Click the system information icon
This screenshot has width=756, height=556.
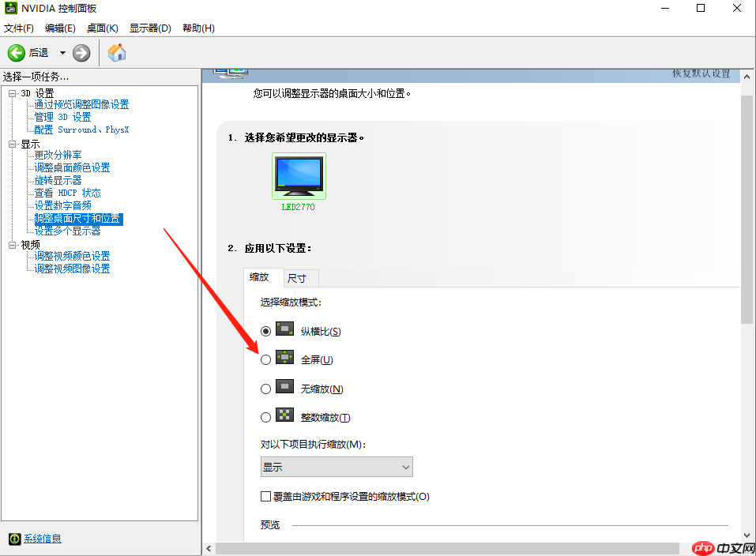click(14, 539)
